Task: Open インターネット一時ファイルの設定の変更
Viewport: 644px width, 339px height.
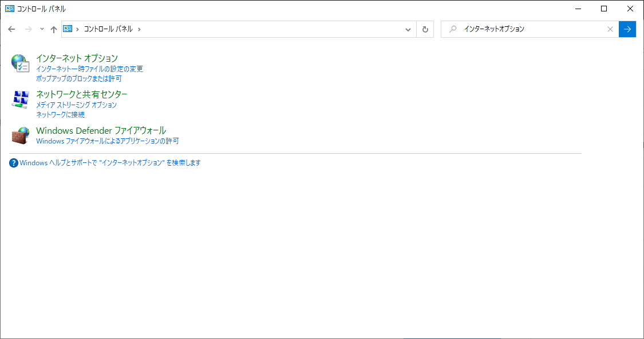Action: click(89, 69)
